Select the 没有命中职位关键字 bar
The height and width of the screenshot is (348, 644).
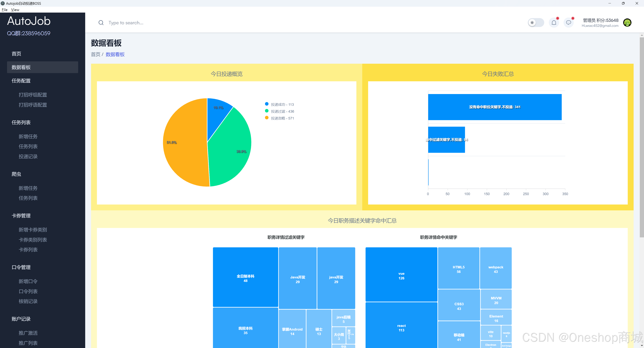click(495, 107)
